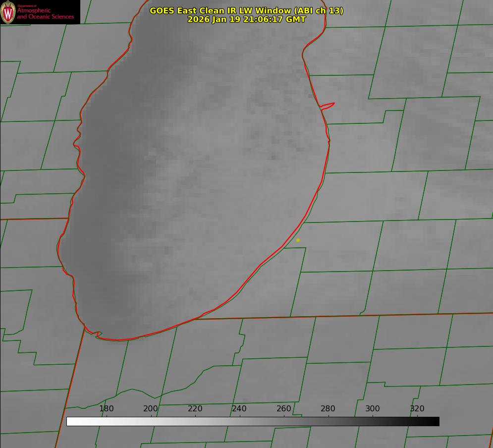Click the yellow dot marker near the shoreline
The width and height of the screenshot is (493, 448).
pos(298,240)
